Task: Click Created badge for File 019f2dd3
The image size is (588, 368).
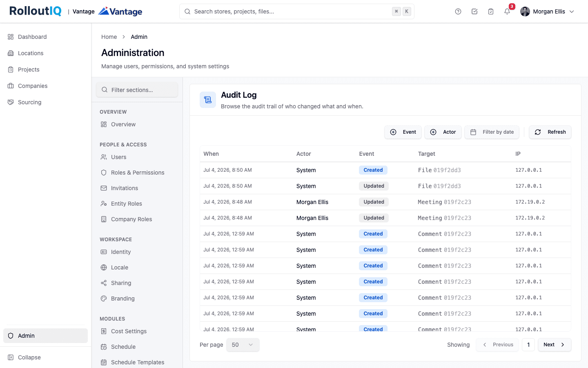Action: point(373,170)
